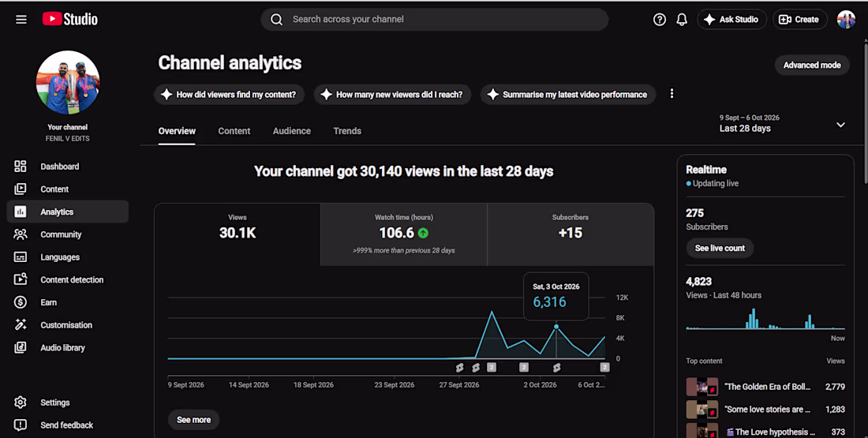This screenshot has height=438, width=868.
Task: Click the Search across your channel field
Action: click(435, 20)
